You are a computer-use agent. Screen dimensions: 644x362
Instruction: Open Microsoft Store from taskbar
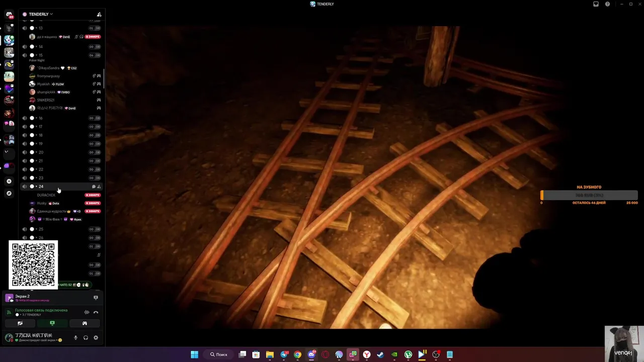point(256,354)
